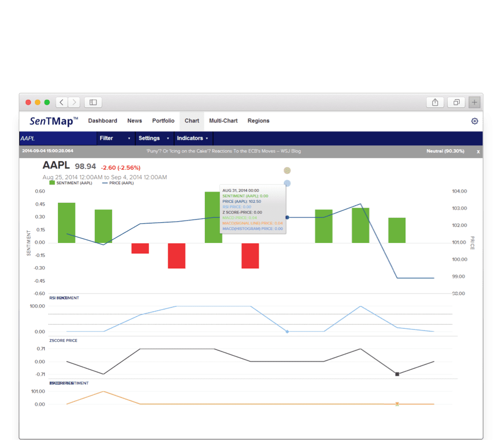The height and width of the screenshot is (440, 504).
Task: Expand the Filter dropdown
Action: coord(115,138)
